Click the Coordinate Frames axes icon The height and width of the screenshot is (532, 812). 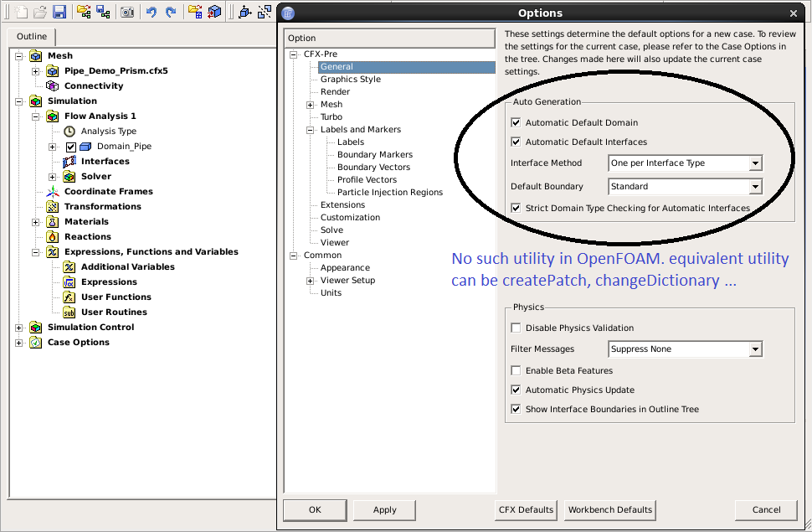[52, 192]
